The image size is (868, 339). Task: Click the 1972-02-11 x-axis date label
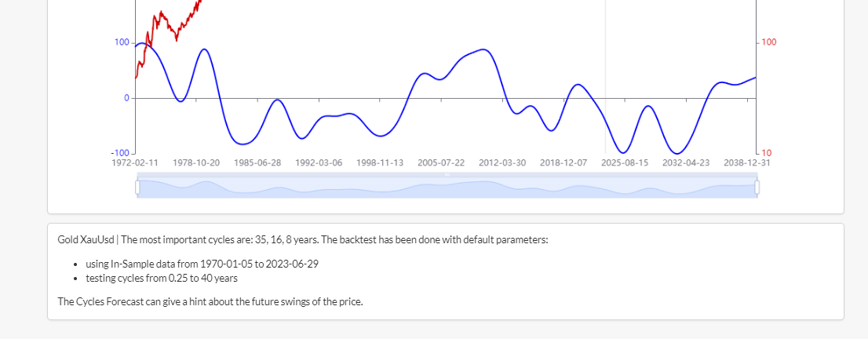click(134, 163)
